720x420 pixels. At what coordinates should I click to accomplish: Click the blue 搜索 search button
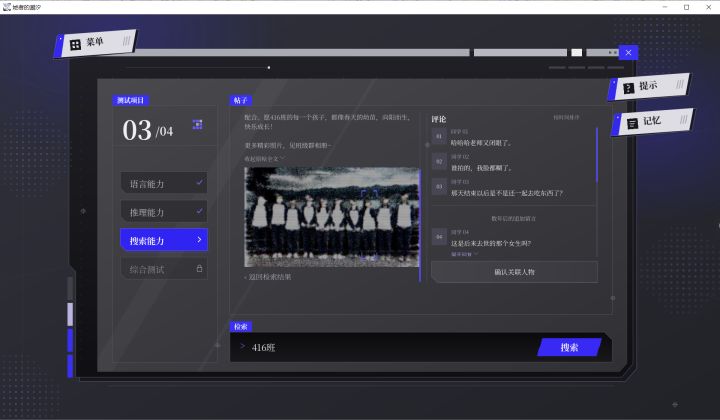point(569,347)
